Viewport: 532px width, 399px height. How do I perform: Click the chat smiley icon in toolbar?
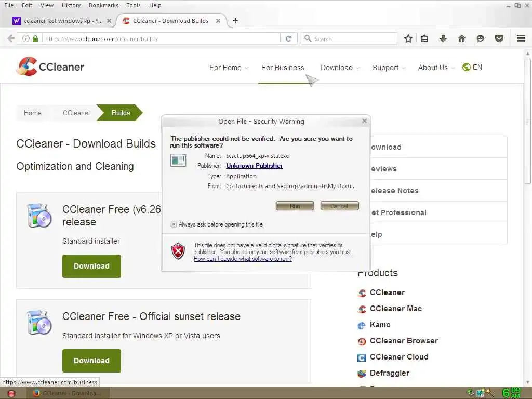[x=480, y=38]
